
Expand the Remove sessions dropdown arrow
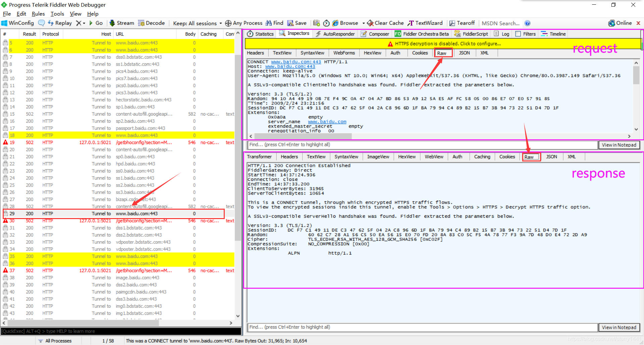point(84,23)
